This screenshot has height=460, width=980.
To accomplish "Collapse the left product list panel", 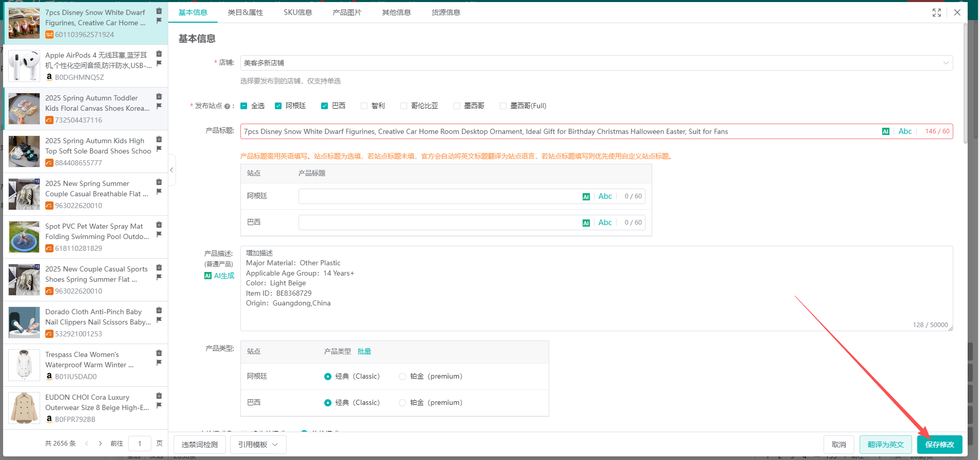I will pos(172,170).
